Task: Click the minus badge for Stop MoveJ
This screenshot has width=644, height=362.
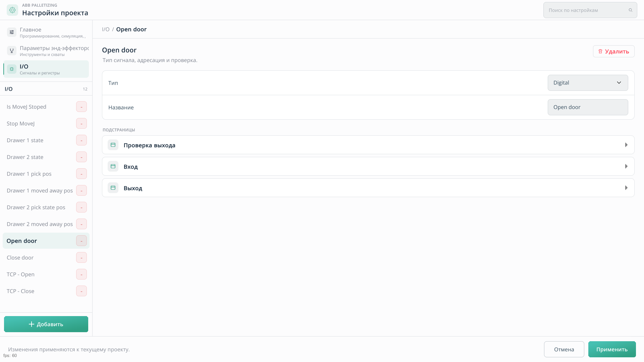Action: pyautogui.click(x=82, y=123)
